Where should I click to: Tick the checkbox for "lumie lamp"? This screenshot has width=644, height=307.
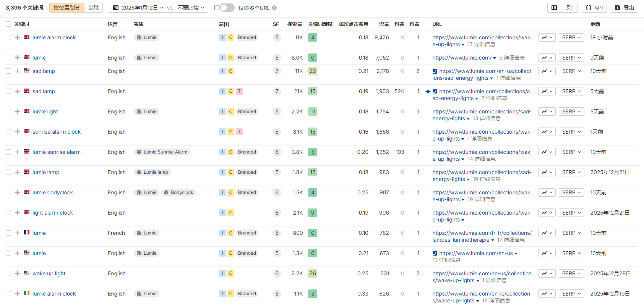point(8,172)
